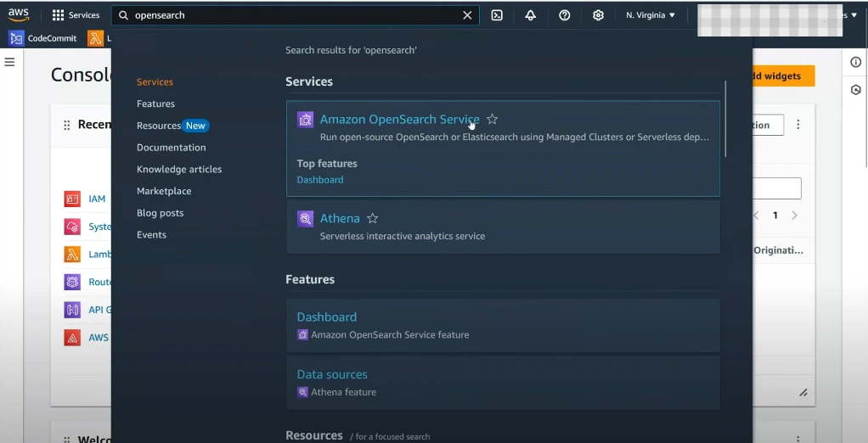Click the Athena service icon

tap(305, 218)
